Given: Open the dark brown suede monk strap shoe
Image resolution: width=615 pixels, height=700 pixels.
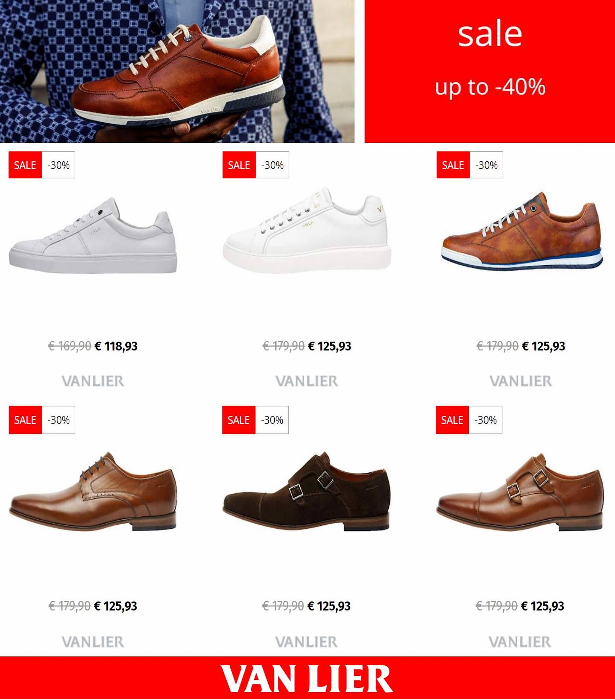Looking at the screenshot, I should (x=306, y=491).
